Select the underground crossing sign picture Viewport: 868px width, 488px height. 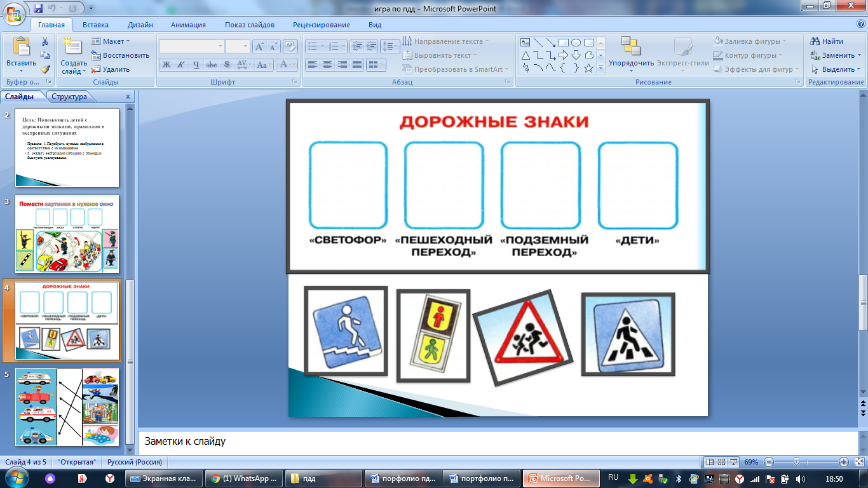(x=346, y=331)
